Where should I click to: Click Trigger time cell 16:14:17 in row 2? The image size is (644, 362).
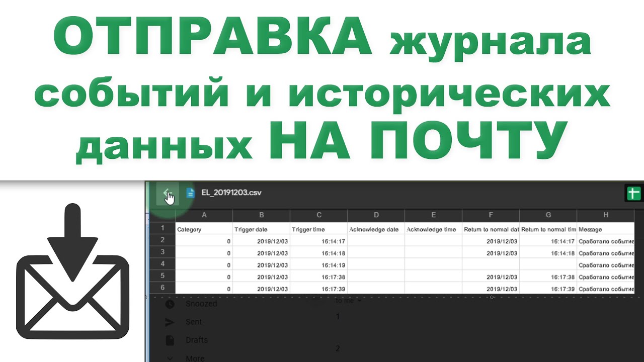tap(319, 241)
